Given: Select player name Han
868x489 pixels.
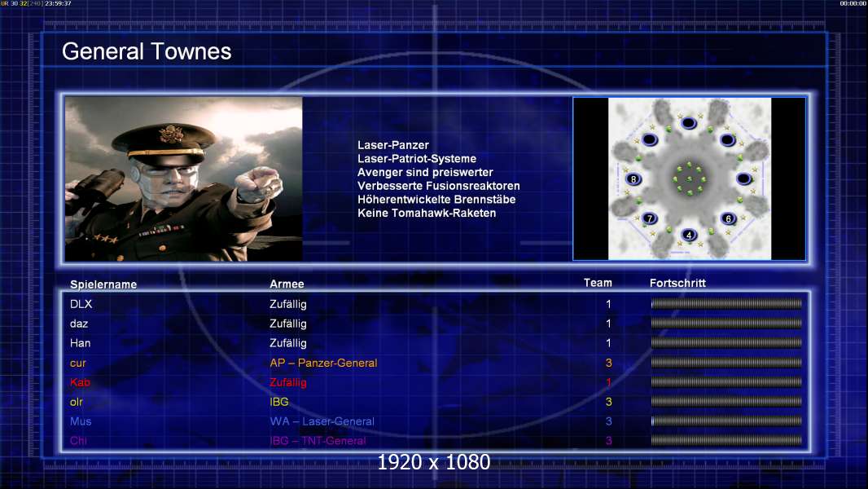Looking at the screenshot, I should [x=81, y=343].
